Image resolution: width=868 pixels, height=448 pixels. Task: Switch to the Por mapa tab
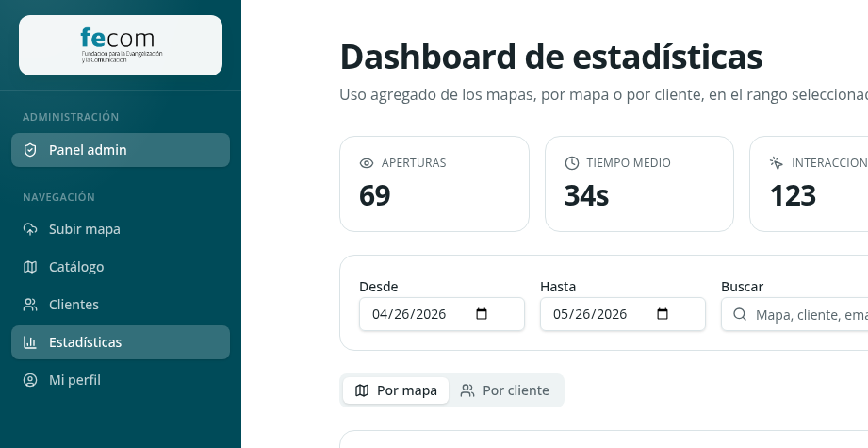[x=396, y=390]
